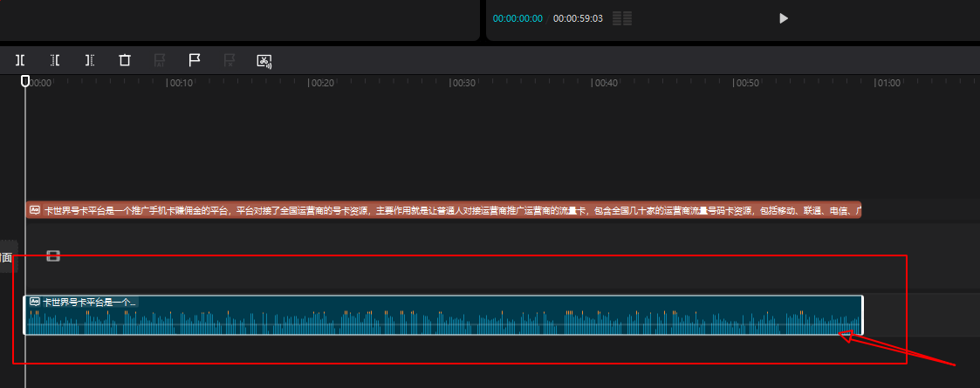Viewport: 980px width, 388px height.
Task: Jump to the 00:40 ruler mark
Action: coord(605,83)
